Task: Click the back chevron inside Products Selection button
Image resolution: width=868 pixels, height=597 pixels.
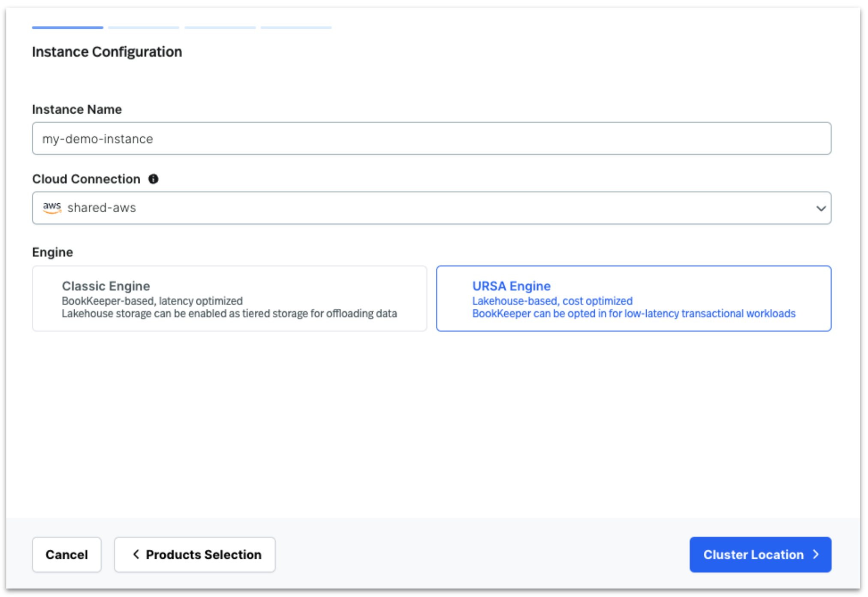Action: [x=136, y=555]
